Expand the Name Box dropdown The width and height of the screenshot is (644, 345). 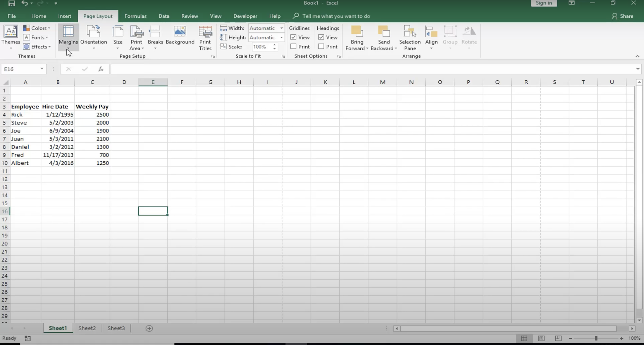pyautogui.click(x=42, y=69)
